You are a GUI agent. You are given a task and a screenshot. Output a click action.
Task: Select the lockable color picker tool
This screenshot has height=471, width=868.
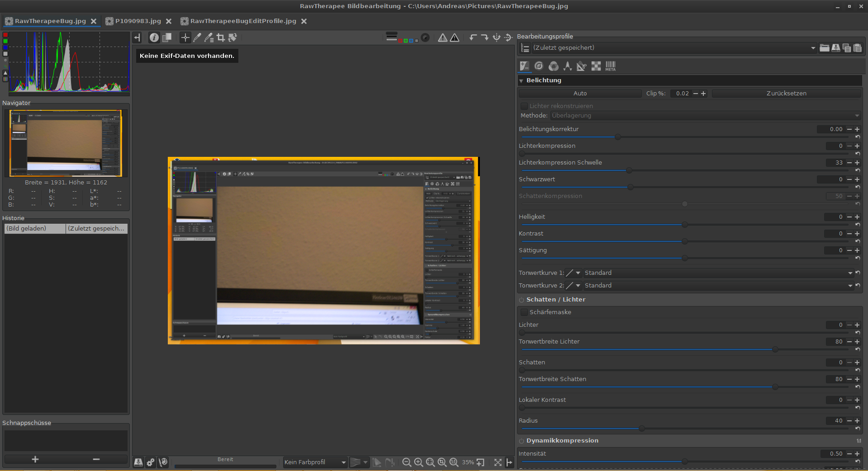pos(209,38)
